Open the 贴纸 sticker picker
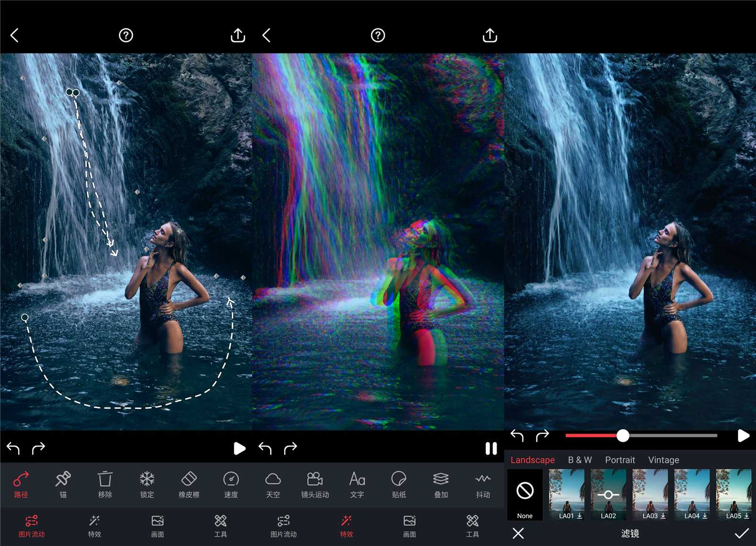The image size is (756, 546). tap(399, 484)
